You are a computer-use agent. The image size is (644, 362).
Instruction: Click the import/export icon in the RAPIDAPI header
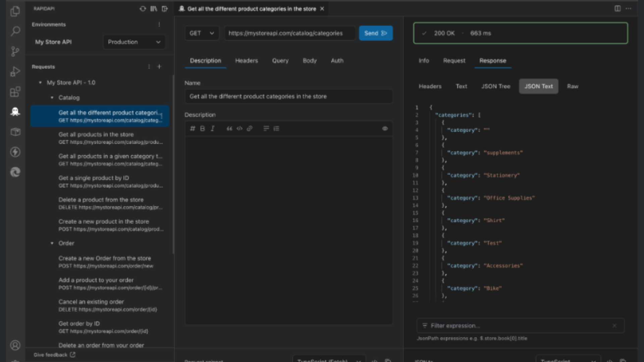(x=165, y=9)
